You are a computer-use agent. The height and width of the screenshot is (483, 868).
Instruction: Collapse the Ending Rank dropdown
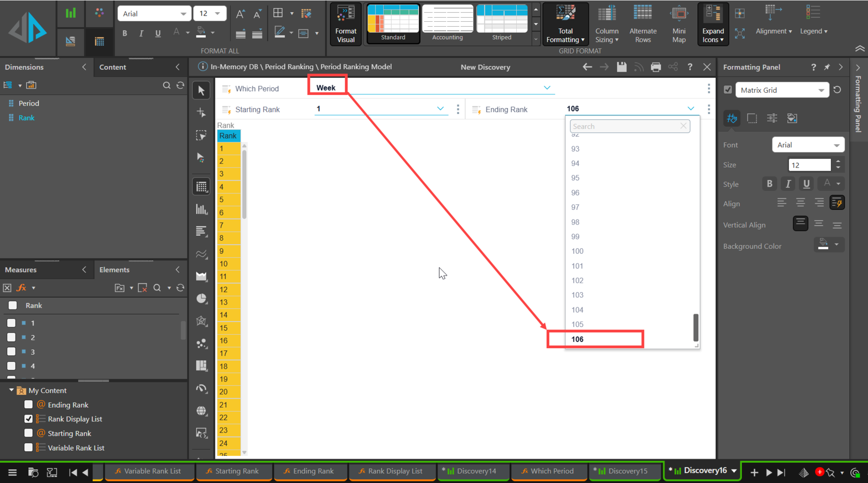[x=690, y=109]
